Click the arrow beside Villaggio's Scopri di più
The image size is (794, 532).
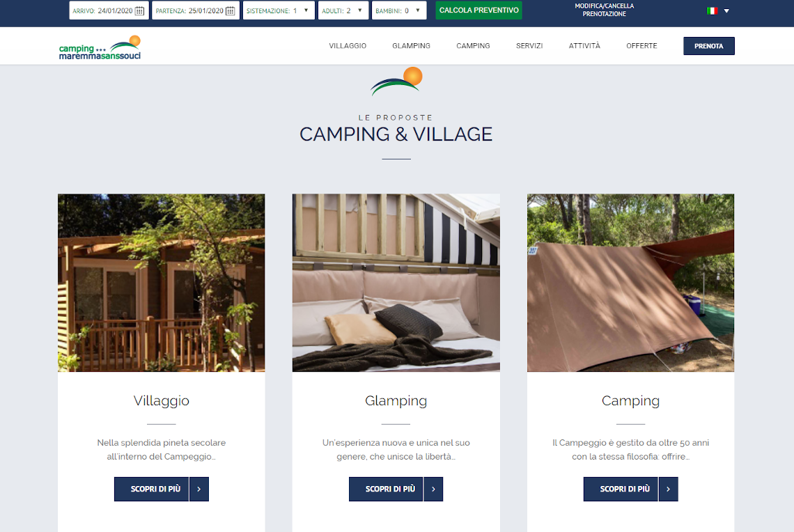(x=199, y=489)
